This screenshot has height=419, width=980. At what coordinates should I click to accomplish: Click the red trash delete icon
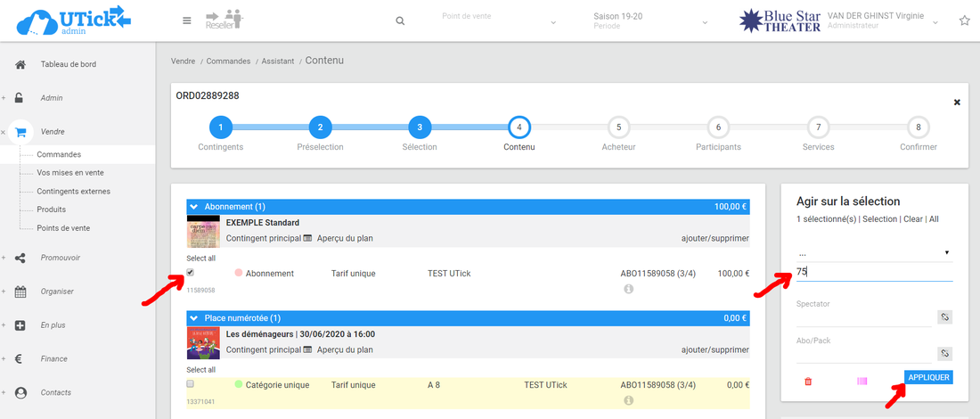pyautogui.click(x=808, y=381)
